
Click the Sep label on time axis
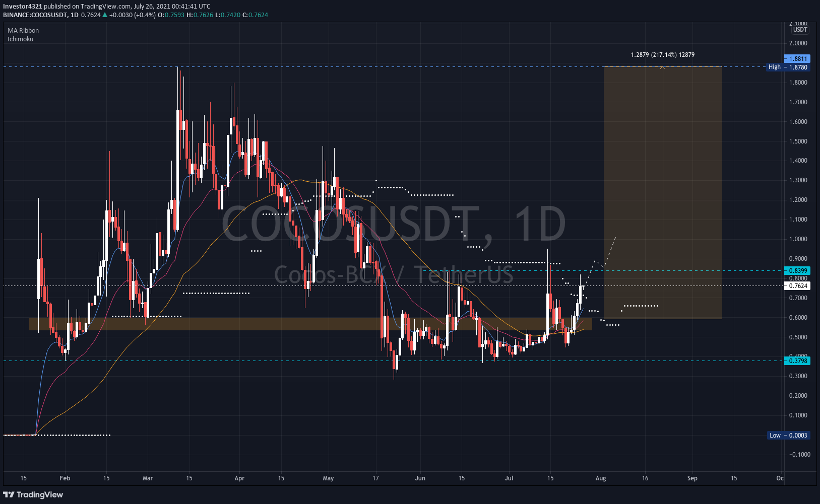point(692,478)
